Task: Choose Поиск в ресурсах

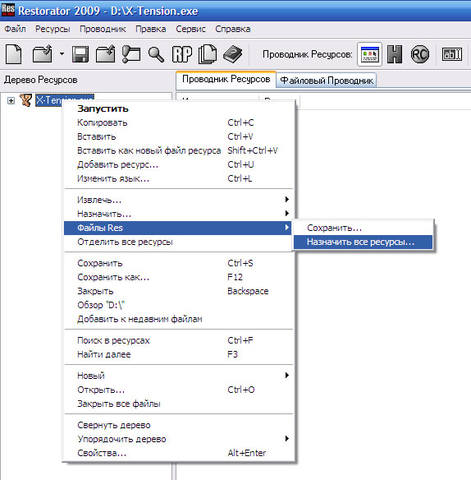Action: click(x=179, y=340)
